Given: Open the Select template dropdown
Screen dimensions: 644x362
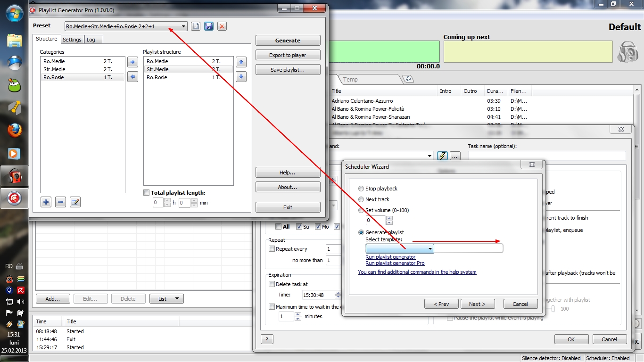Looking at the screenshot, I should [430, 248].
